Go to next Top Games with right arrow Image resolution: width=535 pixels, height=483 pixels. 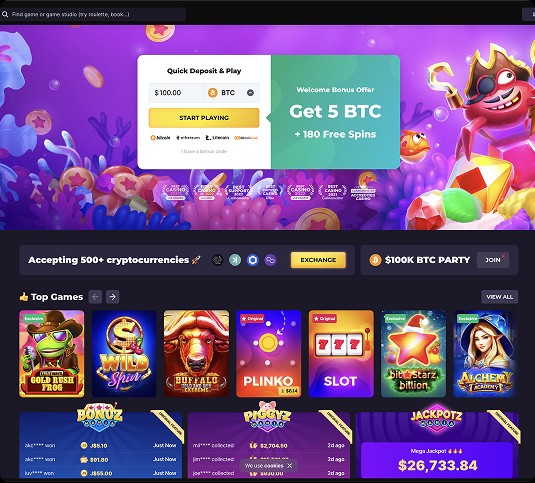pos(113,297)
